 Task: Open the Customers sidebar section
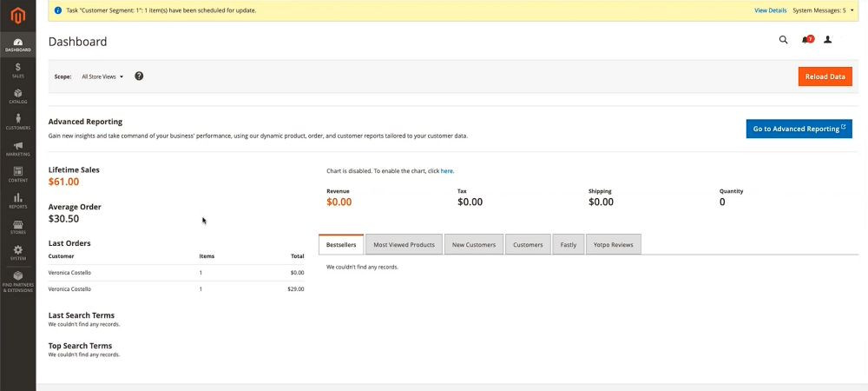(17, 123)
